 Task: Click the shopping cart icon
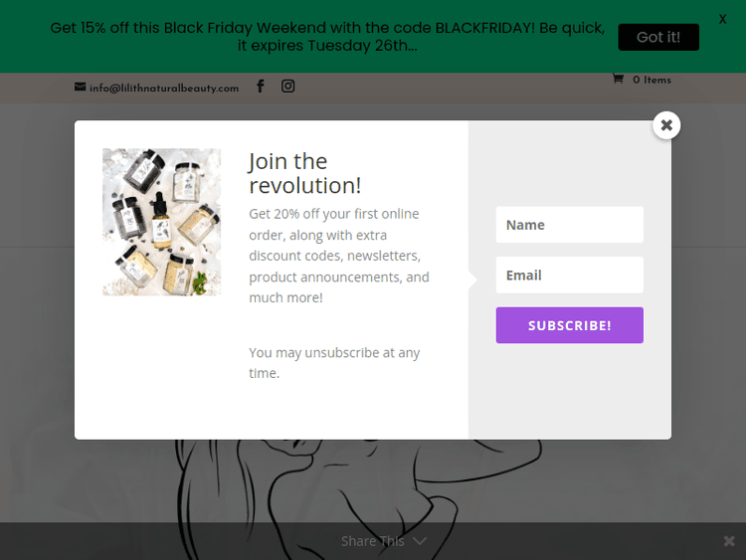618,80
